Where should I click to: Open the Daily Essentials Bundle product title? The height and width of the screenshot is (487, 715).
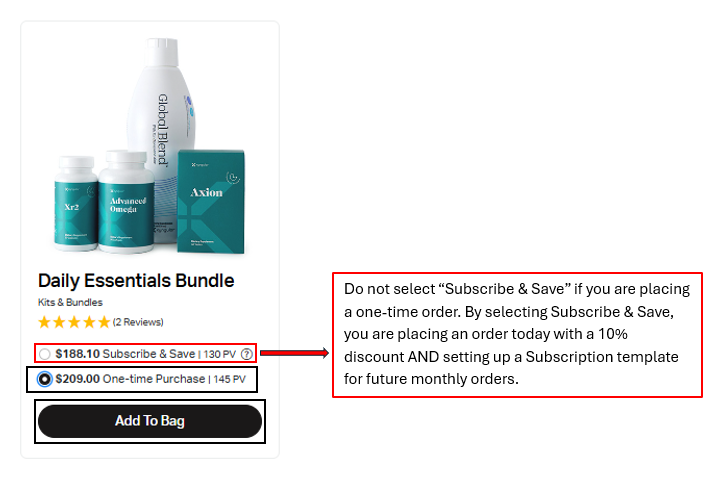(x=136, y=281)
